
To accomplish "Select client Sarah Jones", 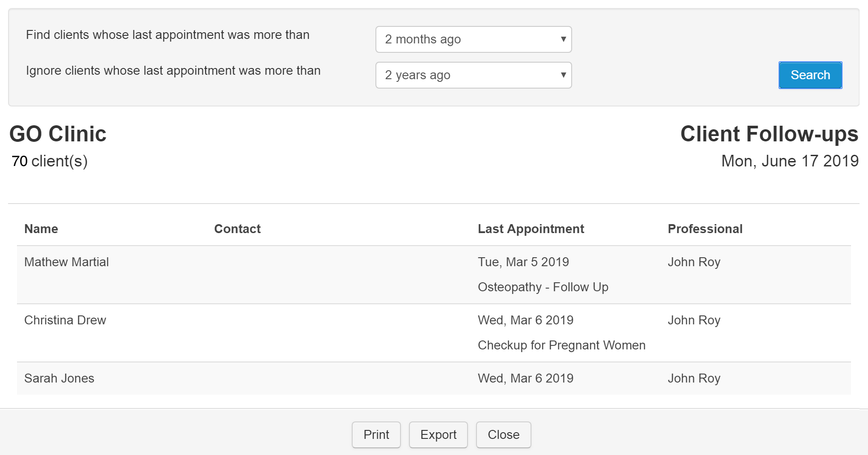I will click(x=59, y=378).
